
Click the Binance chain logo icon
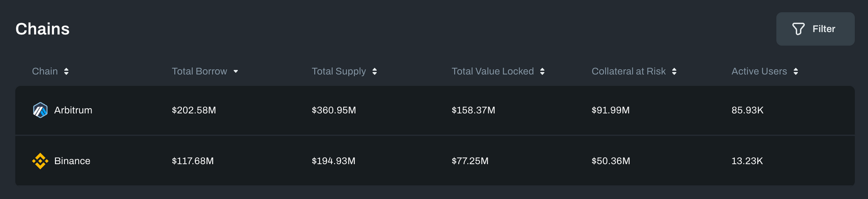click(x=40, y=161)
